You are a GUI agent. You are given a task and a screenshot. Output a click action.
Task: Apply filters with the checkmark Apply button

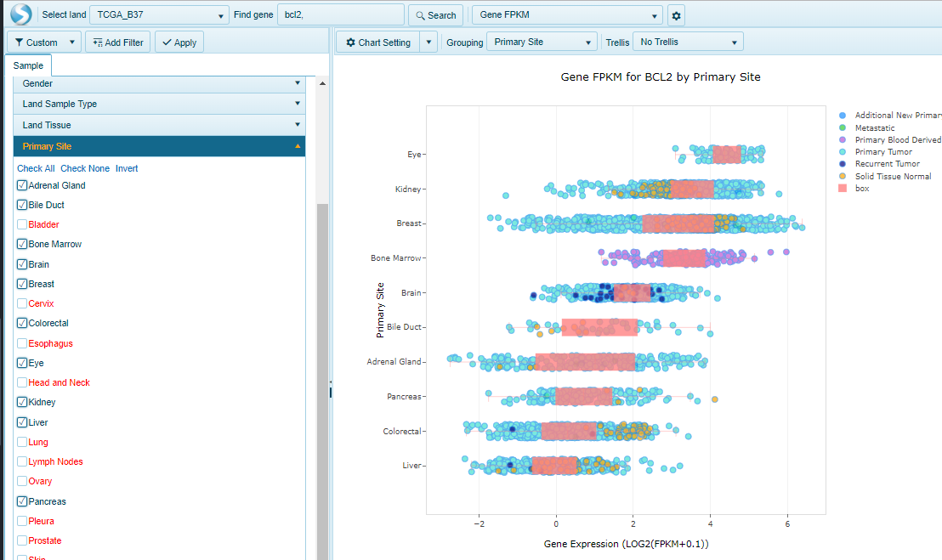pyautogui.click(x=179, y=42)
